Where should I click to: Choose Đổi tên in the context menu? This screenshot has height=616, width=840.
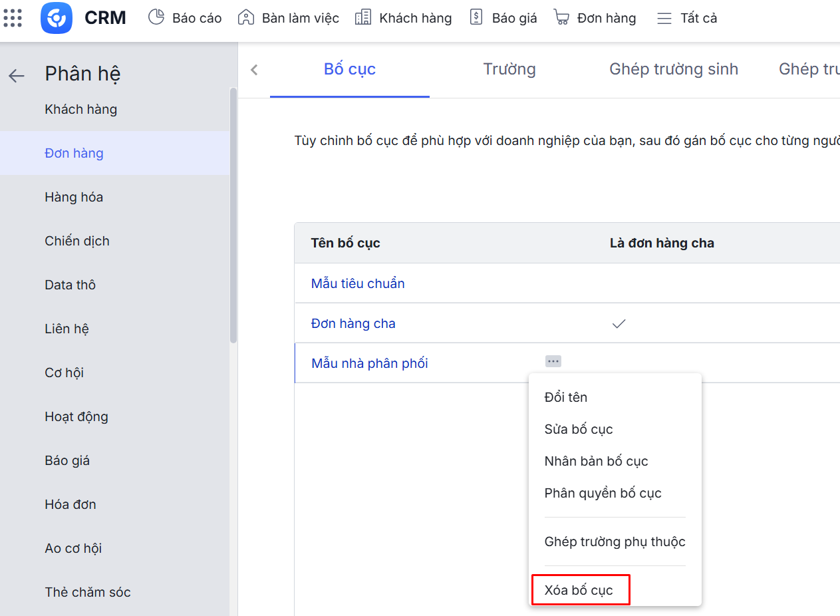(566, 397)
